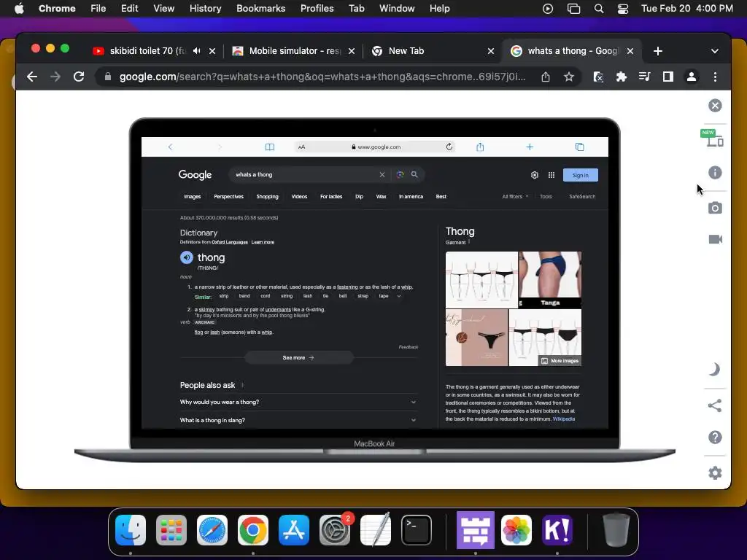This screenshot has height=560, width=747.
Task: Click the extension icon left of puzzle
Action: tap(598, 77)
